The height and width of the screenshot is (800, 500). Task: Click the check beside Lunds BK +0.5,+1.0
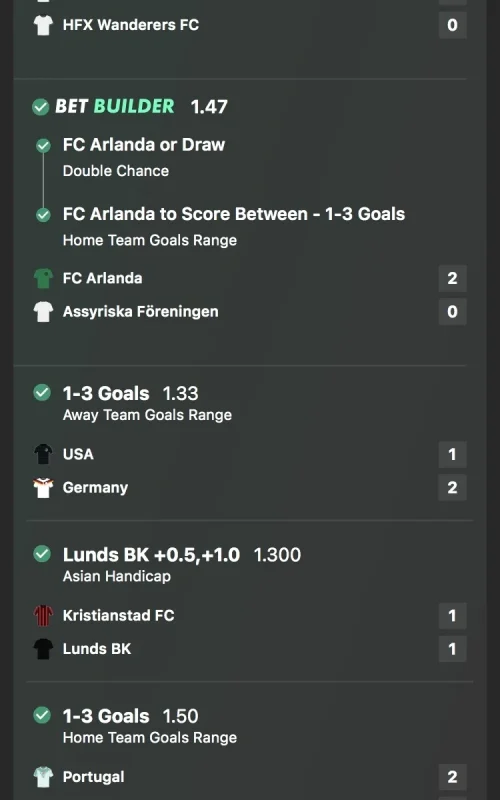click(x=42, y=554)
